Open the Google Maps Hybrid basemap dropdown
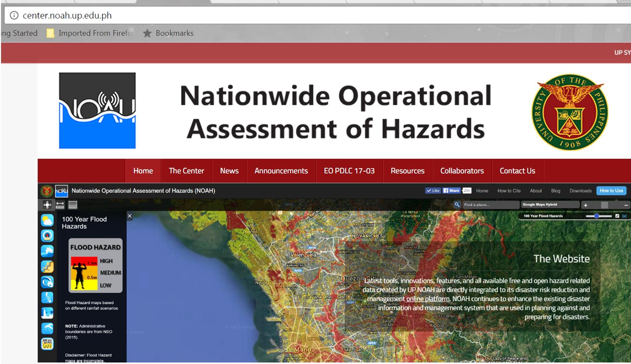631x364 pixels. click(x=549, y=205)
